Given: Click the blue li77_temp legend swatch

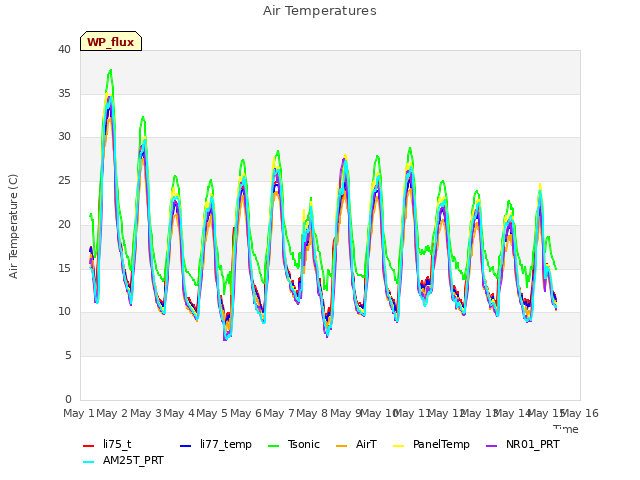Looking at the screenshot, I should coord(185,446).
